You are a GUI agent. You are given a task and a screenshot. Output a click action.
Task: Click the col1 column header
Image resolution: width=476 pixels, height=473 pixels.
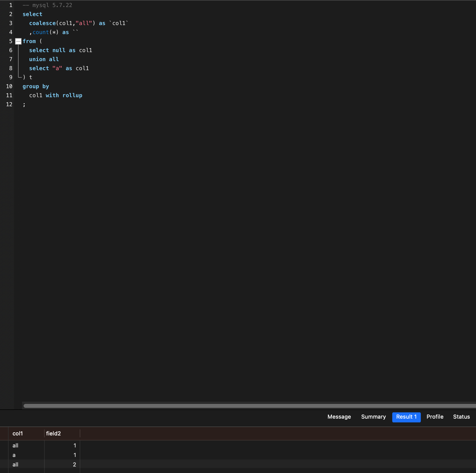click(x=26, y=434)
